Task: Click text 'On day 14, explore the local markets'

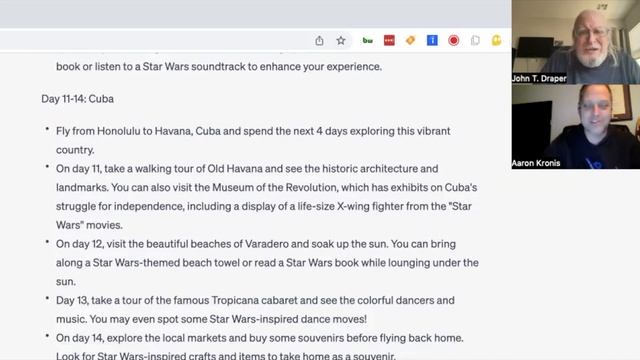Action: (x=141, y=338)
